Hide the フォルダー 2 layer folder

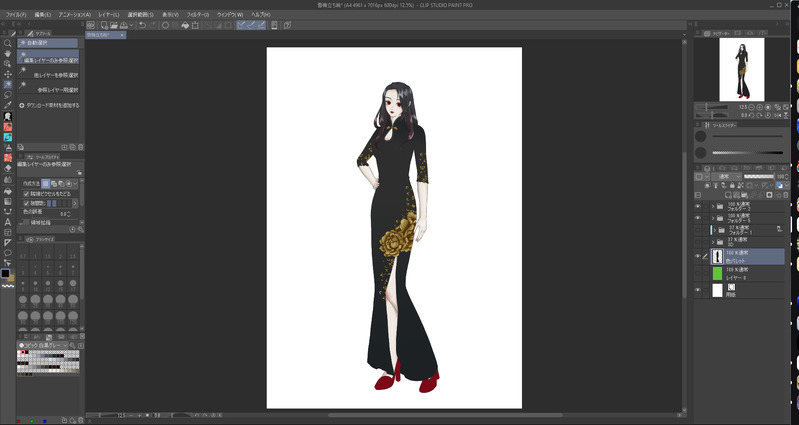[x=698, y=206]
